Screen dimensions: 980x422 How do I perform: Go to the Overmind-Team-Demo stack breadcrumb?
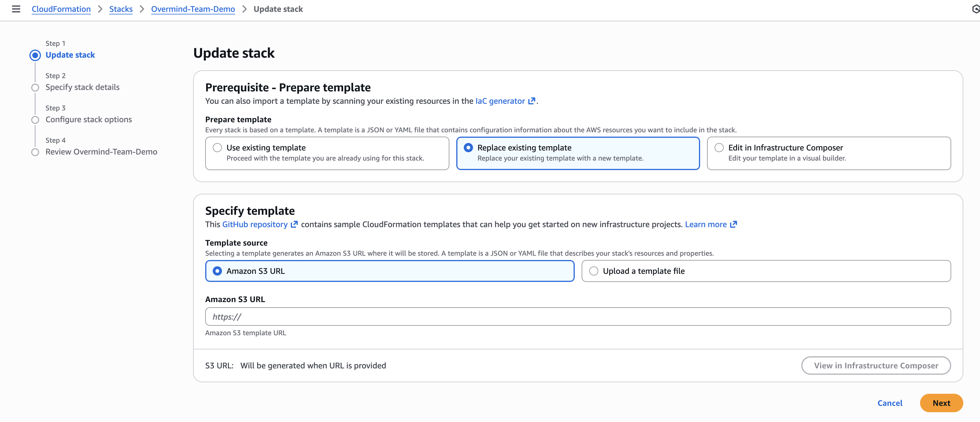click(x=193, y=9)
